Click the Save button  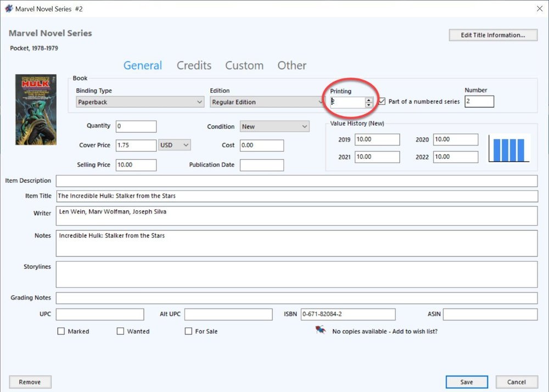(467, 382)
